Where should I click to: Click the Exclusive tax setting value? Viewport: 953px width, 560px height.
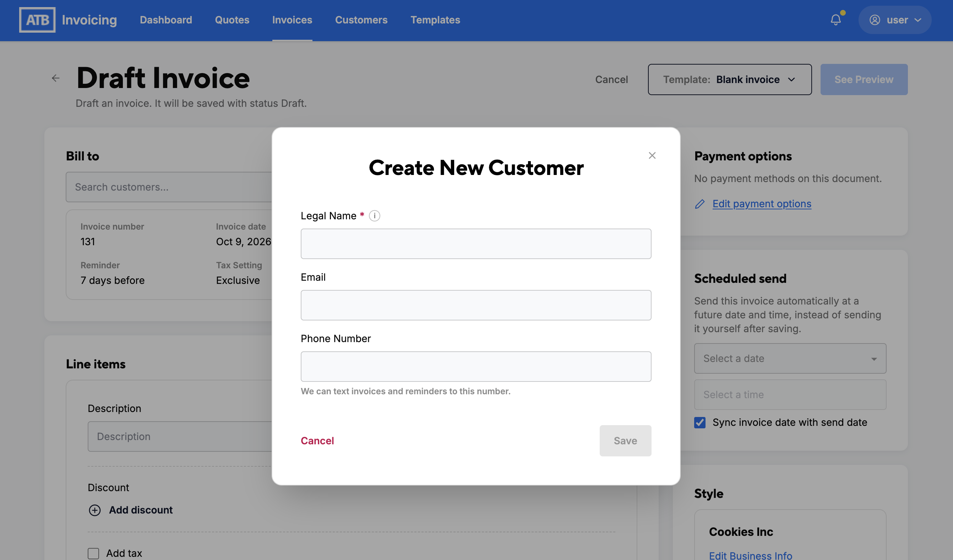click(238, 280)
